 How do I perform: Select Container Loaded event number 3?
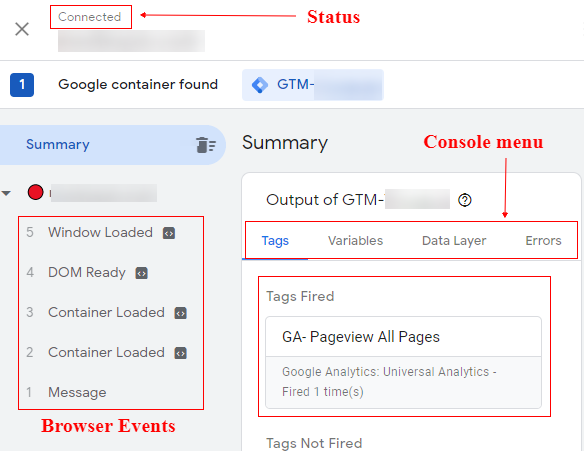(106, 312)
